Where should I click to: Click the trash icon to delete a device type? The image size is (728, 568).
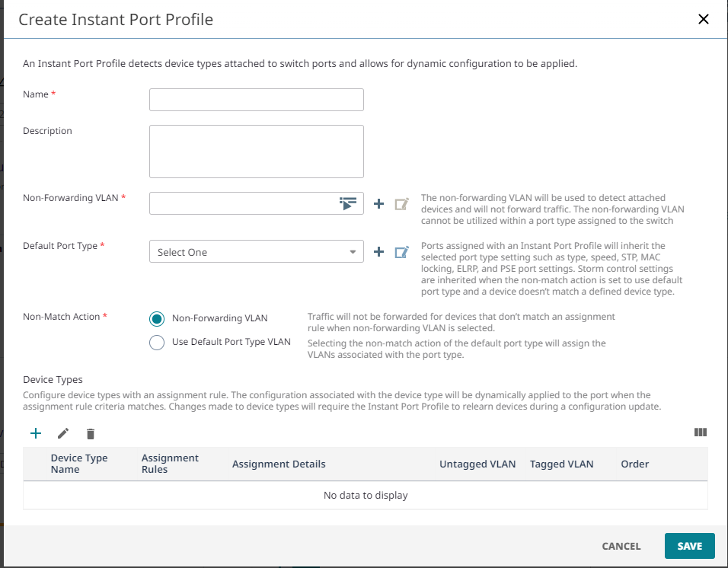[91, 433]
